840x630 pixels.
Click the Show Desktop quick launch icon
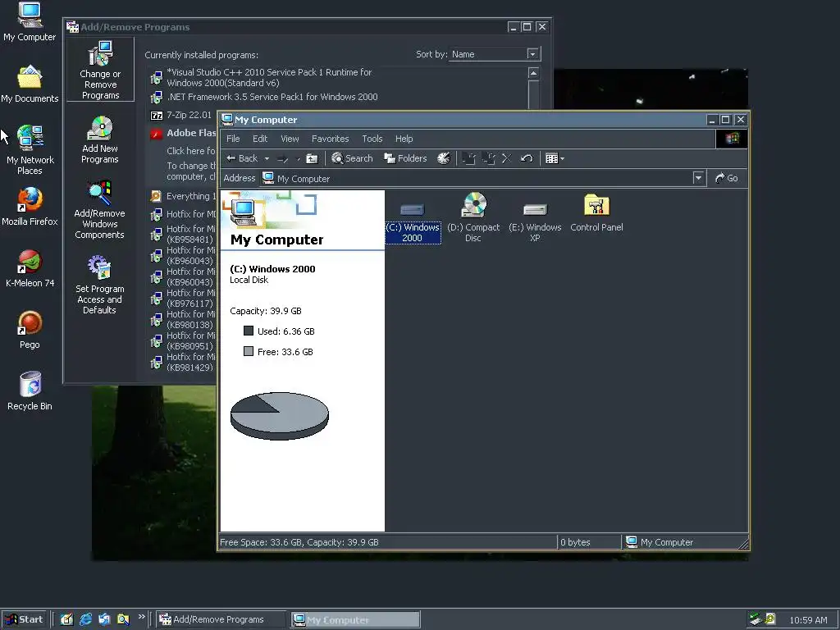[66, 619]
